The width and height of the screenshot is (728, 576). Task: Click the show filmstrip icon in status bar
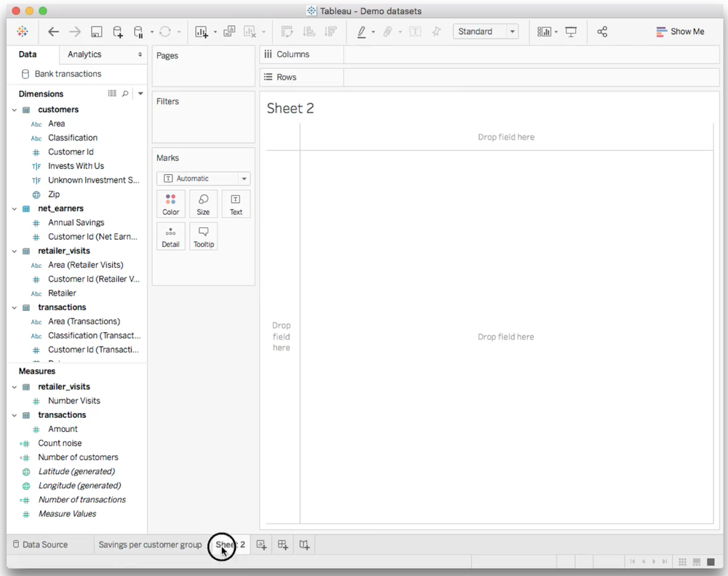[697, 561]
